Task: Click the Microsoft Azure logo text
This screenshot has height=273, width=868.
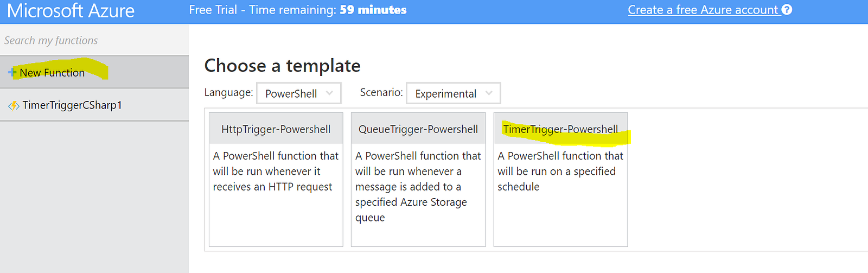Action: 71,11
